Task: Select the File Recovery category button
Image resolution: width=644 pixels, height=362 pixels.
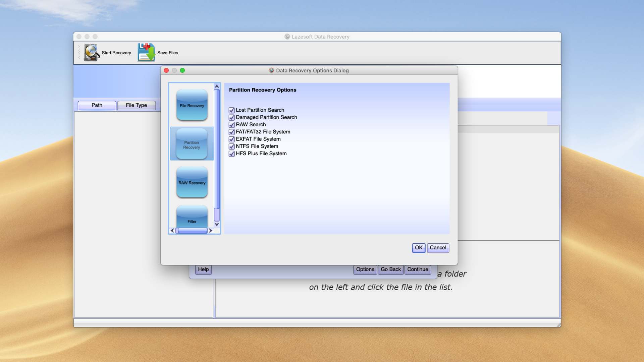Action: pyautogui.click(x=192, y=105)
